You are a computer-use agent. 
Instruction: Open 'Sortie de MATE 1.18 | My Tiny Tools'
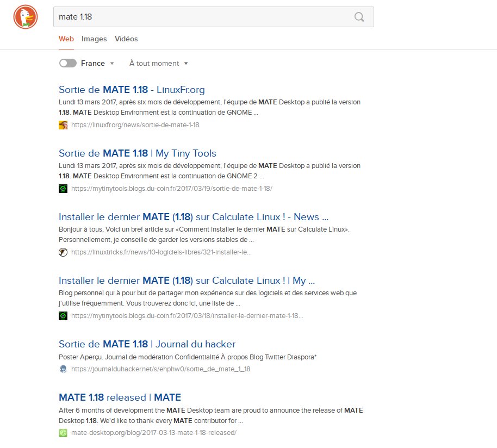point(137,153)
